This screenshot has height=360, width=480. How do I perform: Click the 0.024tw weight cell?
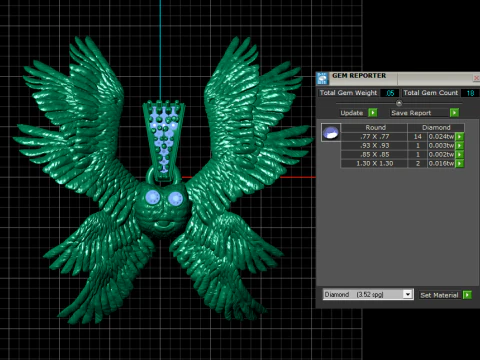[x=441, y=137]
